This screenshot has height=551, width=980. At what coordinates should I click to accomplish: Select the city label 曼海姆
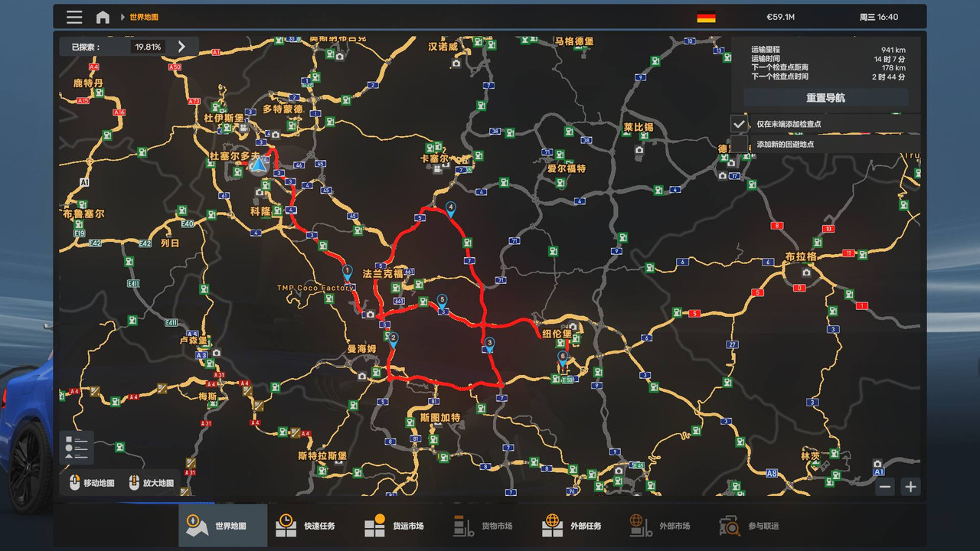361,349
